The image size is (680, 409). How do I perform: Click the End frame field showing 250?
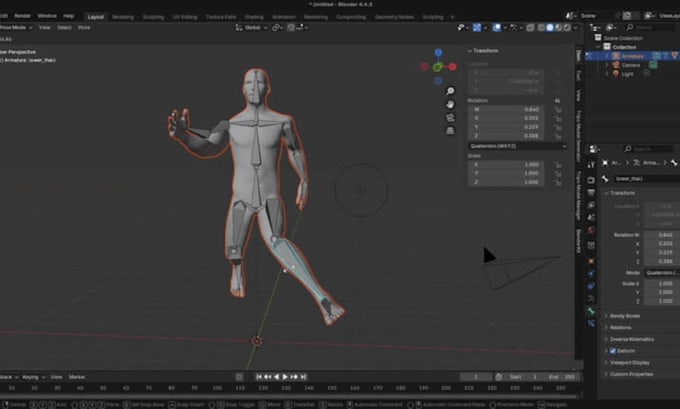(561, 377)
